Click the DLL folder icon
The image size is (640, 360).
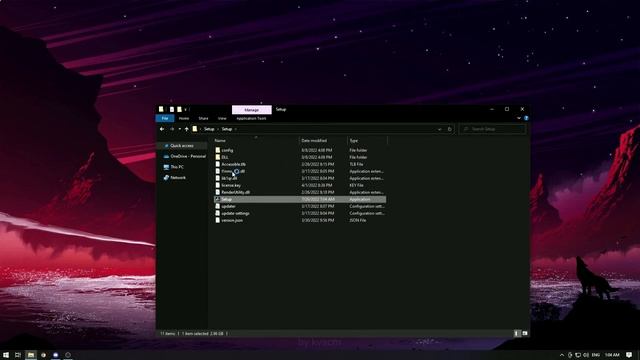[x=218, y=157]
